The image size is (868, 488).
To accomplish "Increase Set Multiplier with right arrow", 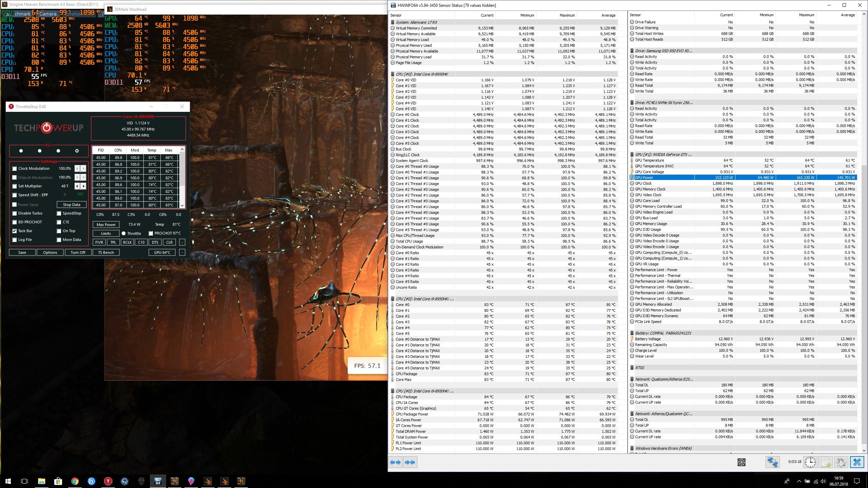I will point(83,186).
